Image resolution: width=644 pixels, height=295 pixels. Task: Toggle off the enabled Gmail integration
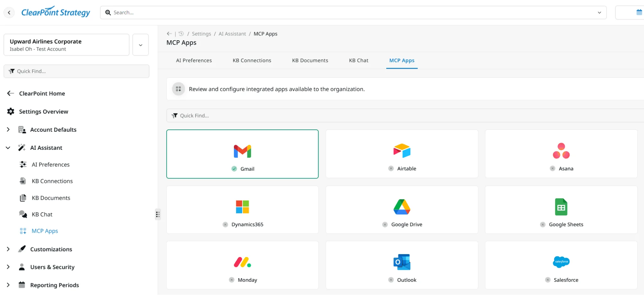[x=234, y=168]
